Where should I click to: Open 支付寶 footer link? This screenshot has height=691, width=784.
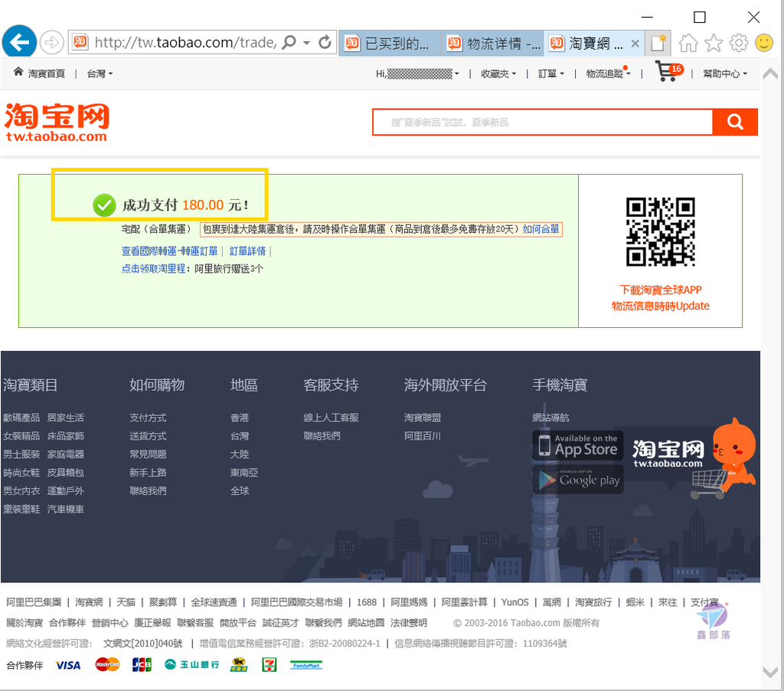pos(704,602)
